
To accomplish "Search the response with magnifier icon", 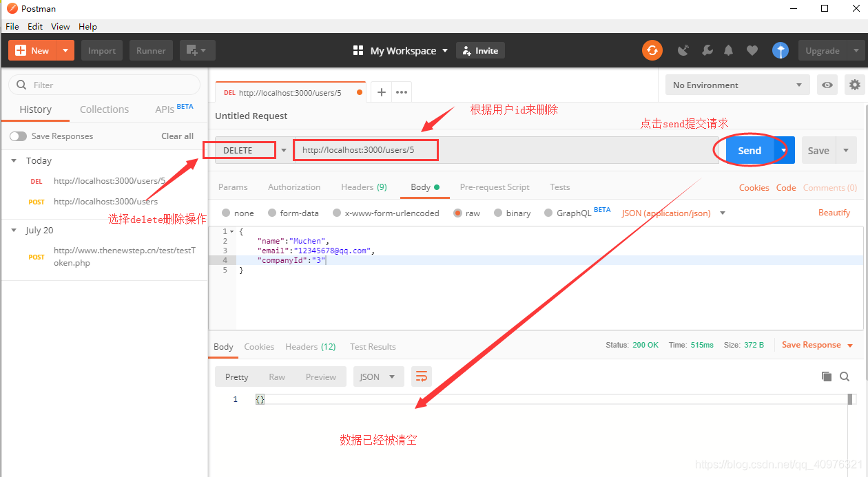I will point(845,377).
